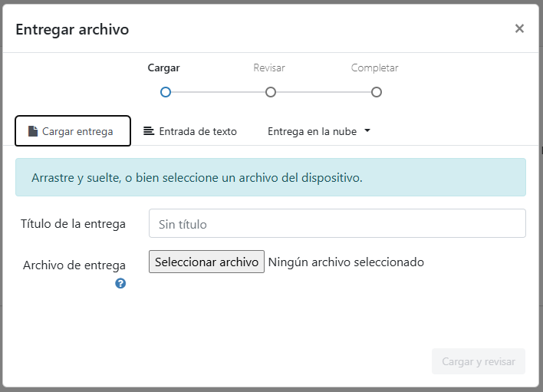Switch to the Entrada de texto tab
Screen dimensions: 543x392
(190, 131)
